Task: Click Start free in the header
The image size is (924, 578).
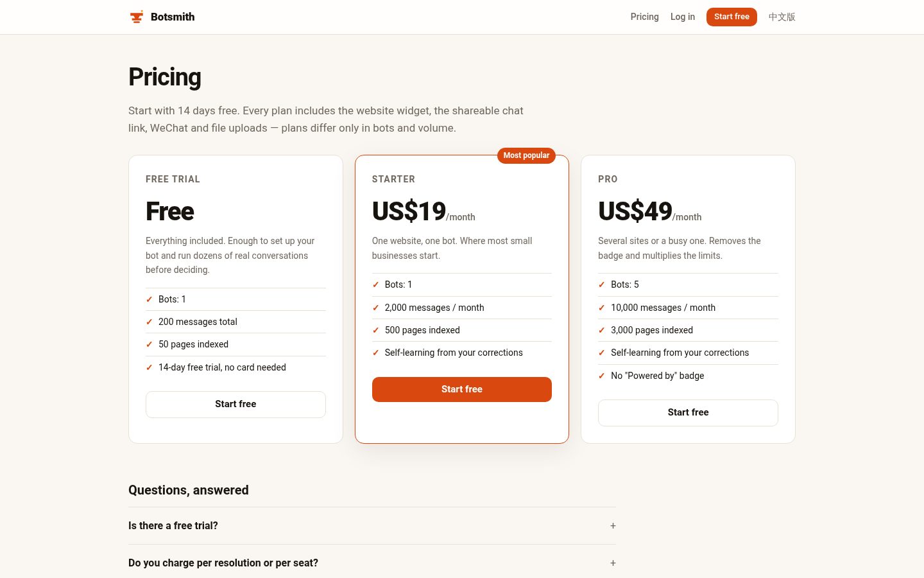Action: 732,17
